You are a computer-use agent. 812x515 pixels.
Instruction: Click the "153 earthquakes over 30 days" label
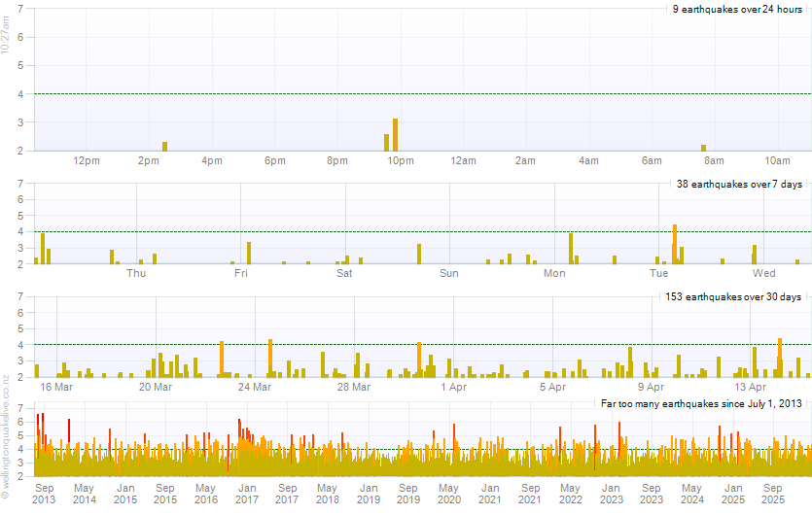pos(733,296)
